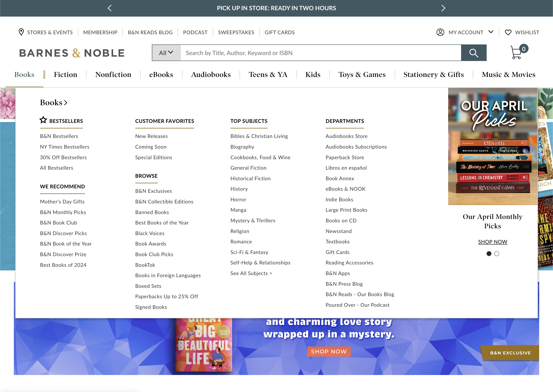Screen dimensions: 553x392
Task: Select the second carousel dot under April Picks
Action: coord(497,254)
